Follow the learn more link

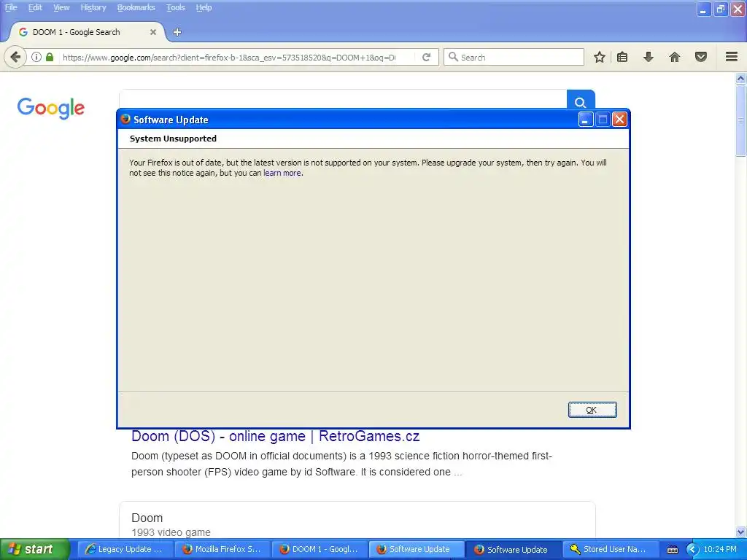(x=282, y=173)
